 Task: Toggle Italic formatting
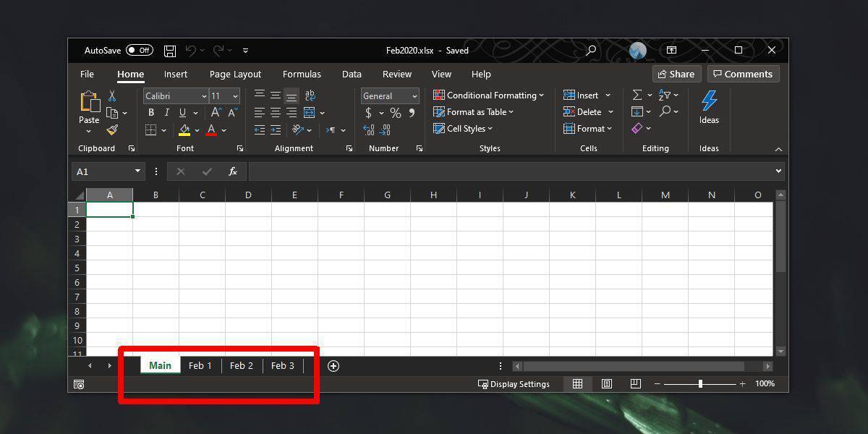point(166,113)
